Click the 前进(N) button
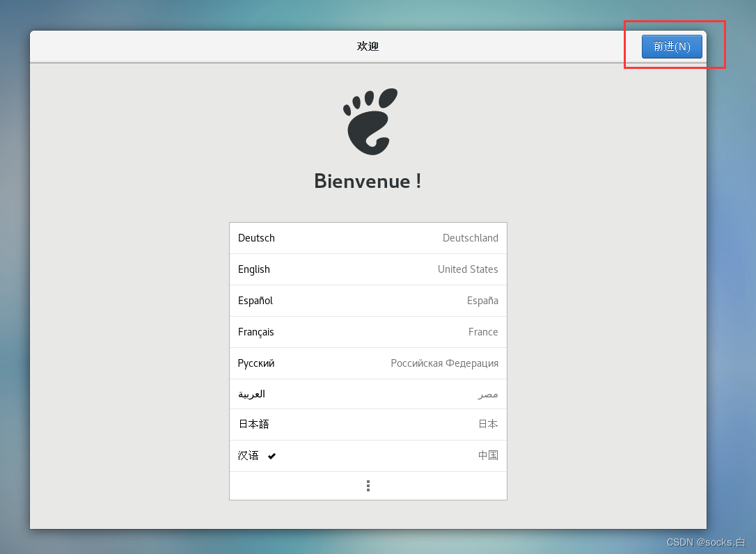 [671, 47]
